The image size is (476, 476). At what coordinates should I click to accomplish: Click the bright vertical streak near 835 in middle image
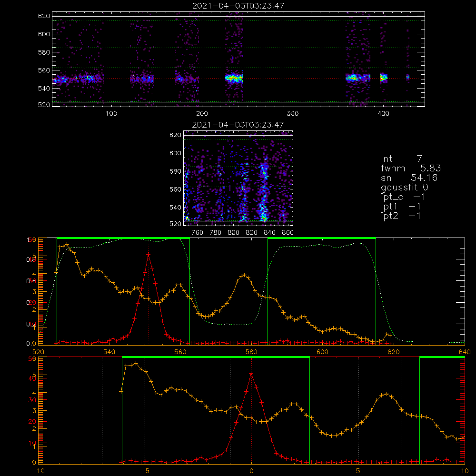tap(264, 191)
